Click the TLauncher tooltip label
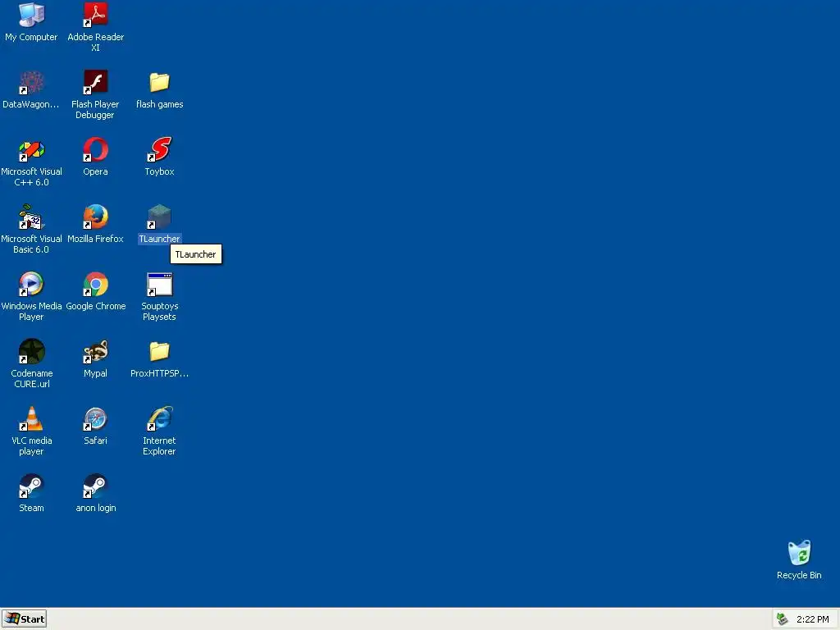The width and height of the screenshot is (840, 630). tap(195, 254)
